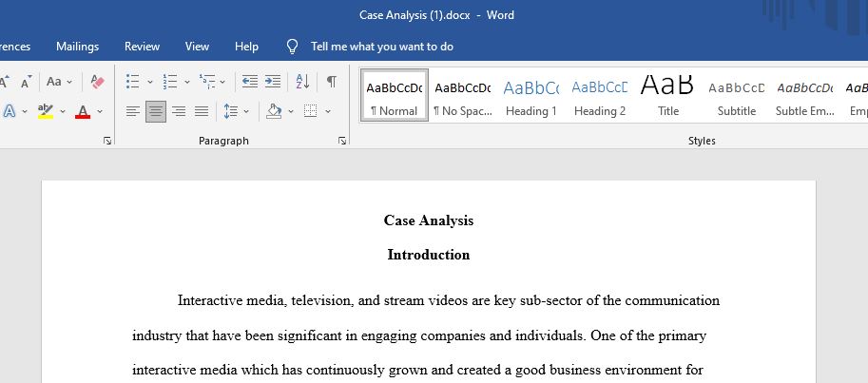The height and width of the screenshot is (383, 868).
Task: Apply the Subtle Emphasis style
Action: coord(805,95)
